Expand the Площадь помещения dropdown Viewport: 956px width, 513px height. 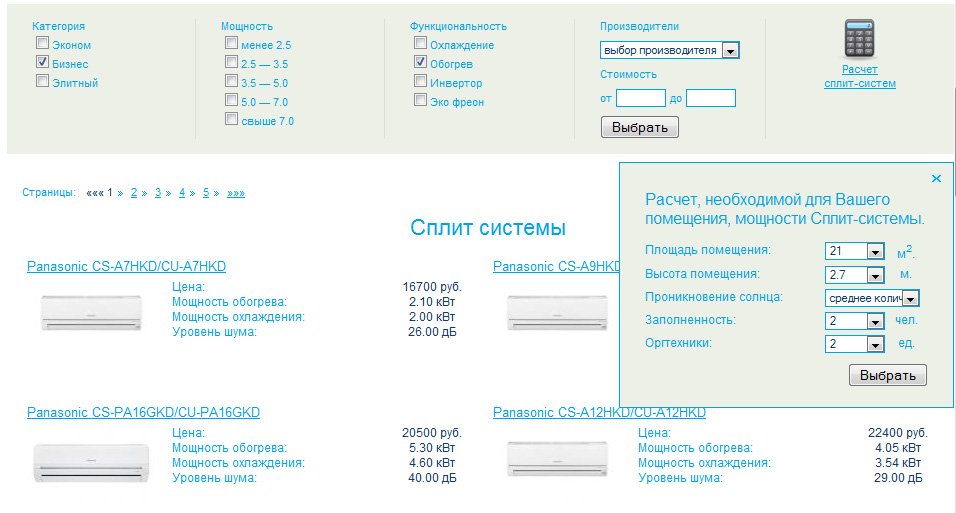(855, 251)
